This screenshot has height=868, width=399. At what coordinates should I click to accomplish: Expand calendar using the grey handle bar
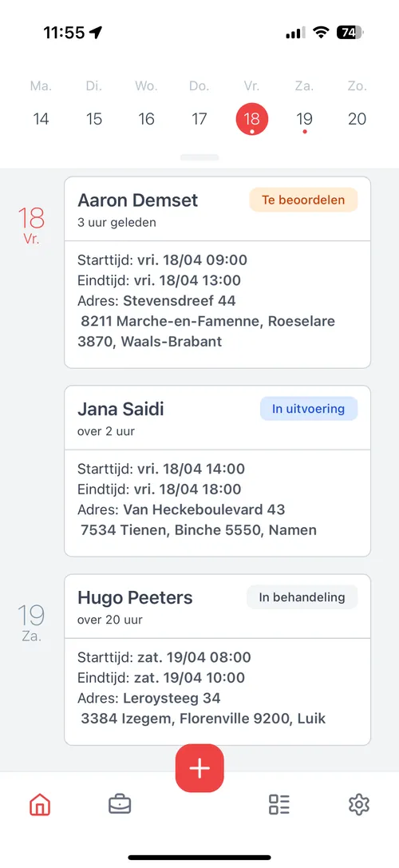(x=199, y=158)
